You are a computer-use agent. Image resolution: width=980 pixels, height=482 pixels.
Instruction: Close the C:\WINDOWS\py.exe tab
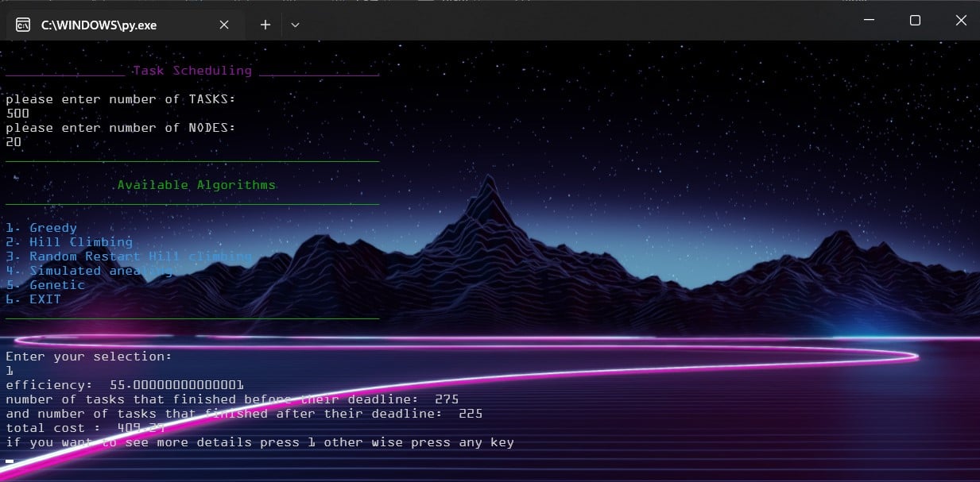[x=224, y=25]
